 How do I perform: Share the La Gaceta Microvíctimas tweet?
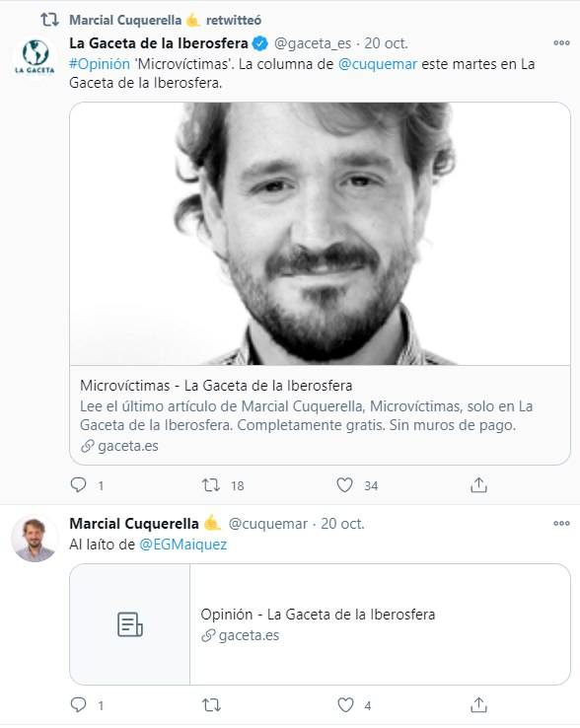pyautogui.click(x=478, y=485)
